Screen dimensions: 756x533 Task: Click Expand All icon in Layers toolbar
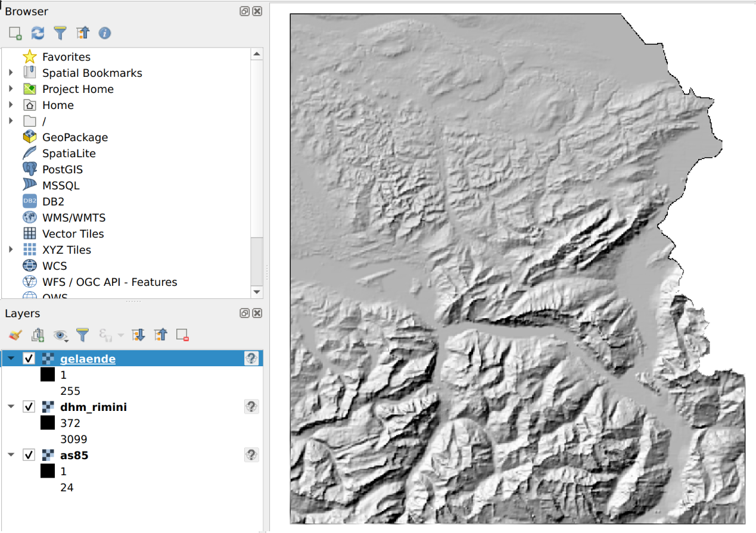pyautogui.click(x=138, y=335)
